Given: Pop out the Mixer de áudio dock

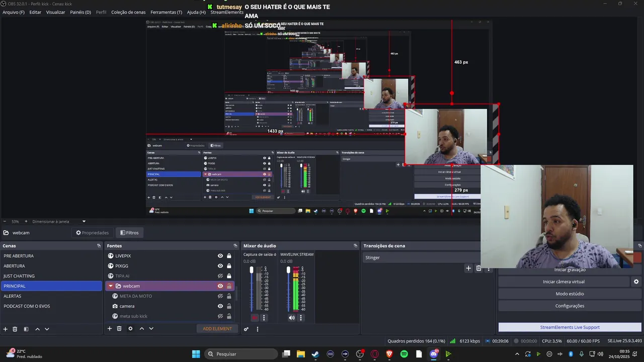Looking at the screenshot, I should [x=355, y=246].
